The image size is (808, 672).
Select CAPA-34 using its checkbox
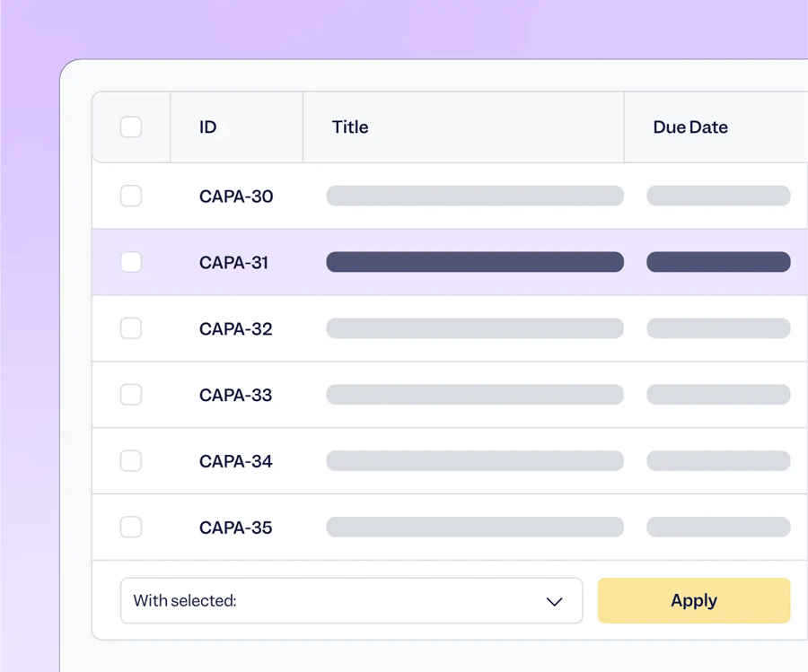(130, 461)
